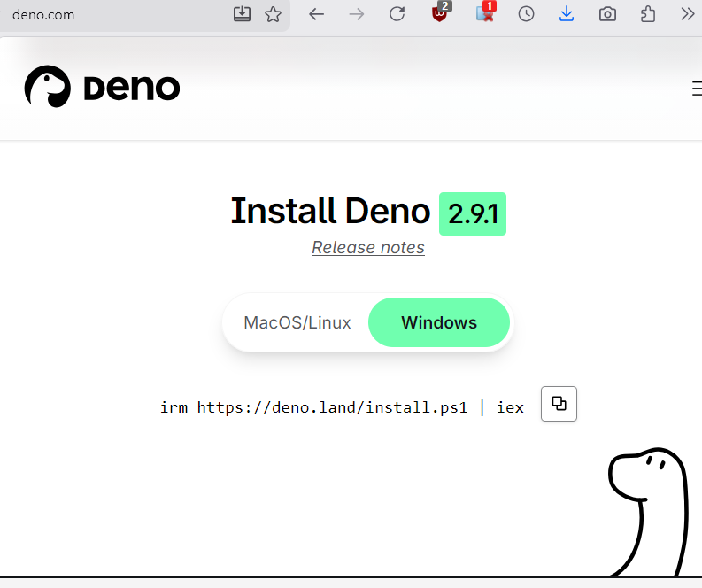The width and height of the screenshot is (702, 588).
Task: Open the extension with red badge 1
Action: (x=486, y=12)
